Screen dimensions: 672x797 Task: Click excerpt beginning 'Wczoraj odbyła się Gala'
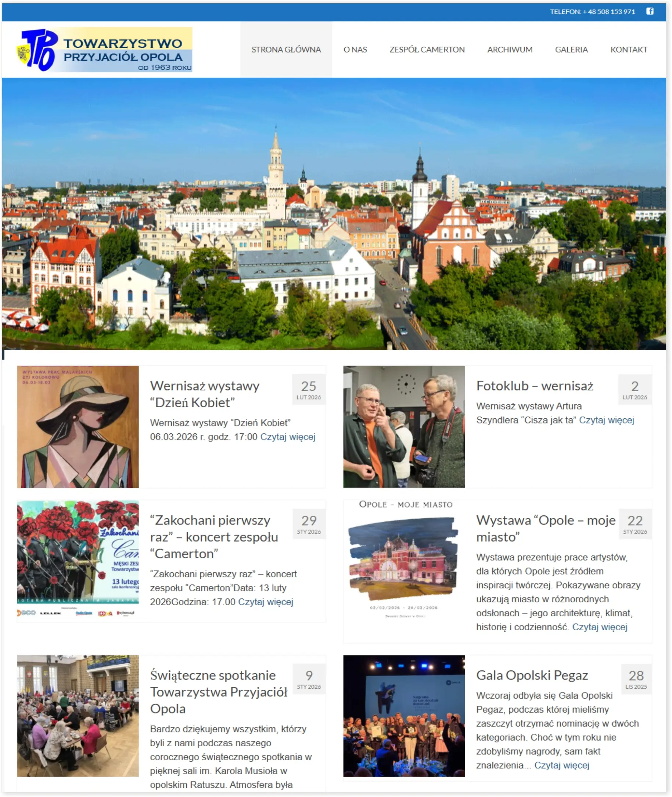click(557, 730)
